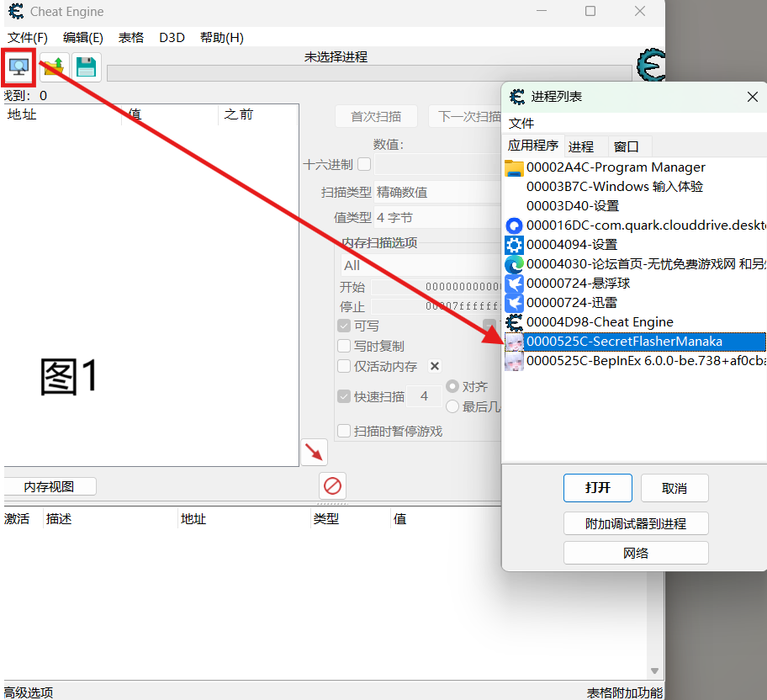Open the D3D menu
This screenshot has width=767, height=700.
[x=172, y=38]
